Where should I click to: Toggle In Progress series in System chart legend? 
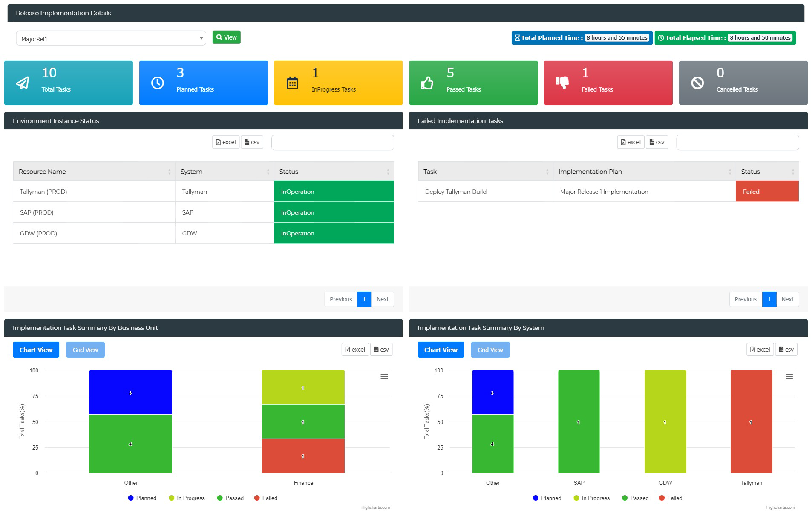click(592, 498)
